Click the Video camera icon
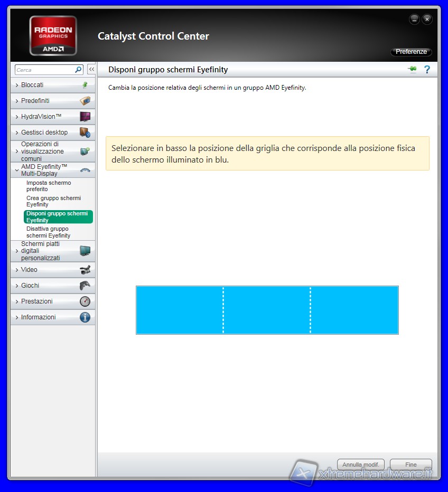The height and width of the screenshot is (492, 448). [85, 270]
